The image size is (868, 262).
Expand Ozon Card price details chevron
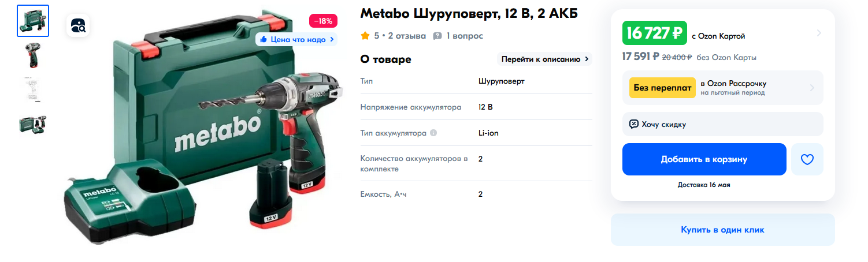pos(818,33)
